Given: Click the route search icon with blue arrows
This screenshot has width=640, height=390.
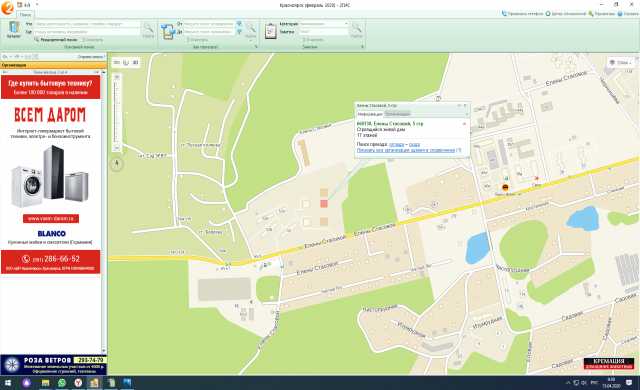Looking at the screenshot, I should [x=168, y=31].
